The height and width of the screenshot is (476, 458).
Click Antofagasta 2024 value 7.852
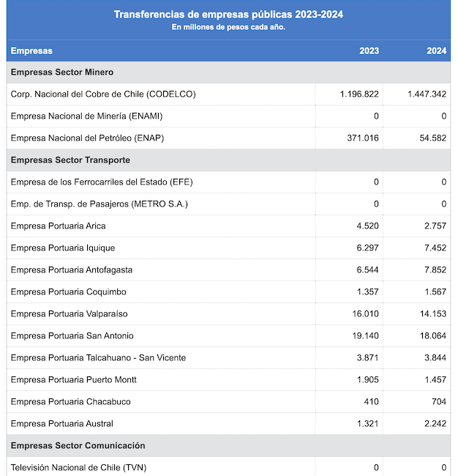[435, 270]
